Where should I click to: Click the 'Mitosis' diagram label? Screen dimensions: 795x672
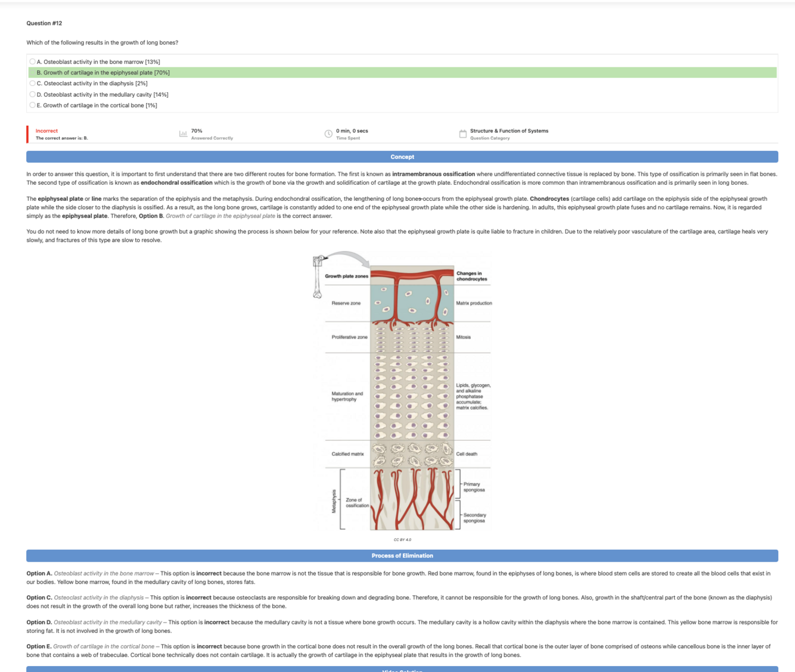(x=463, y=337)
